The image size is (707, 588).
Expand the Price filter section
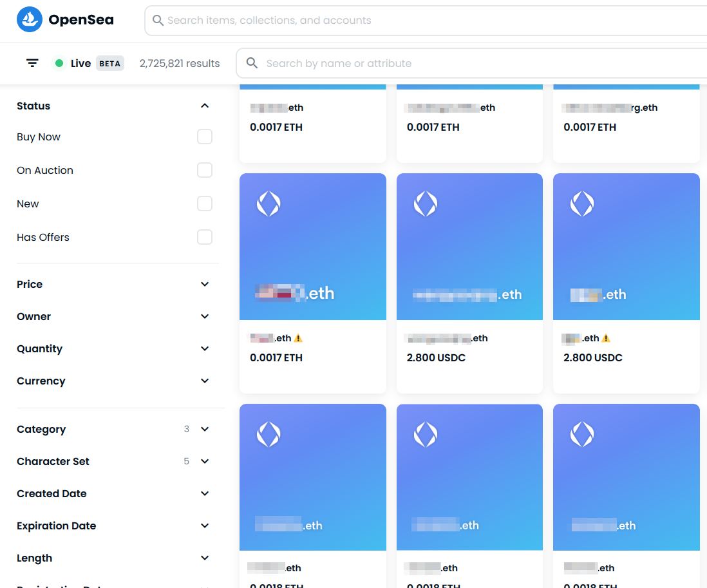click(x=205, y=284)
